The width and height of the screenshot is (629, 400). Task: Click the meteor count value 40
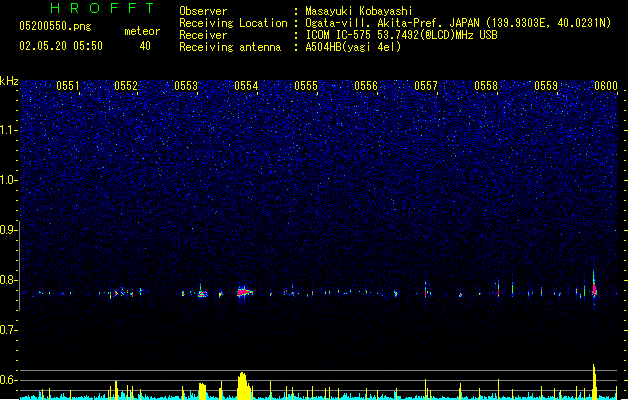coord(145,46)
